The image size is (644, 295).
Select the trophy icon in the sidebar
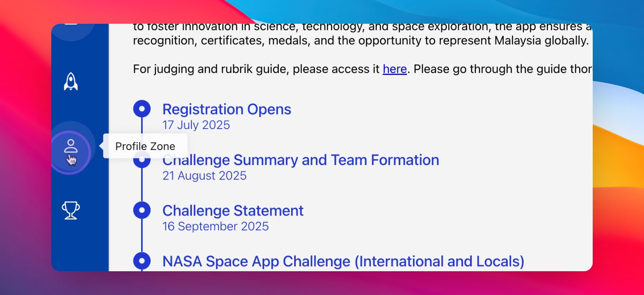point(71,211)
